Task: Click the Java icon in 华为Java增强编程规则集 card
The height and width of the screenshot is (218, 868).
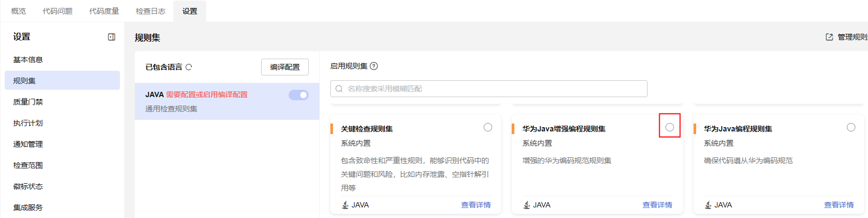Action: [527, 205]
